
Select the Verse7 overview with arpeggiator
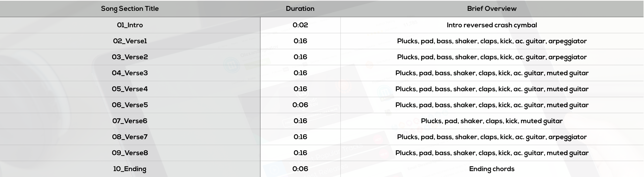tap(492, 137)
